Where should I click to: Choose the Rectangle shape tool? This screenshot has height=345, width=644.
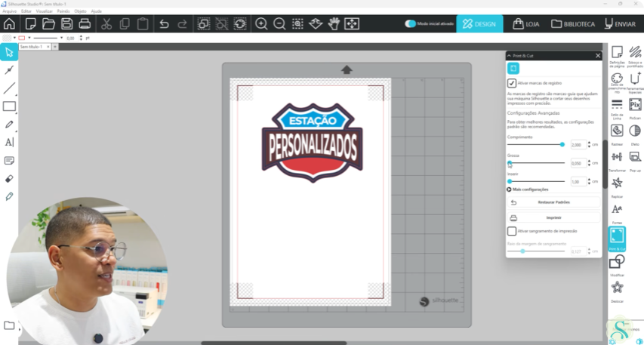[x=9, y=106]
